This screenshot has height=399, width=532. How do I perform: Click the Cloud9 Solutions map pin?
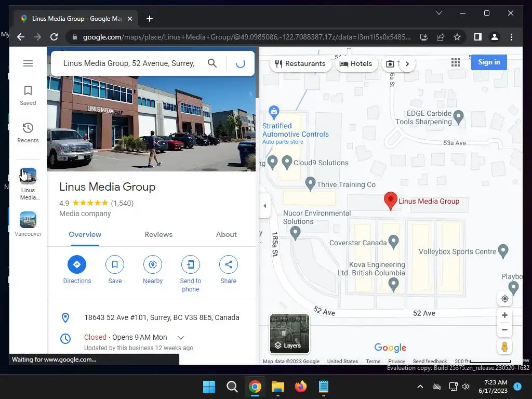287,163
